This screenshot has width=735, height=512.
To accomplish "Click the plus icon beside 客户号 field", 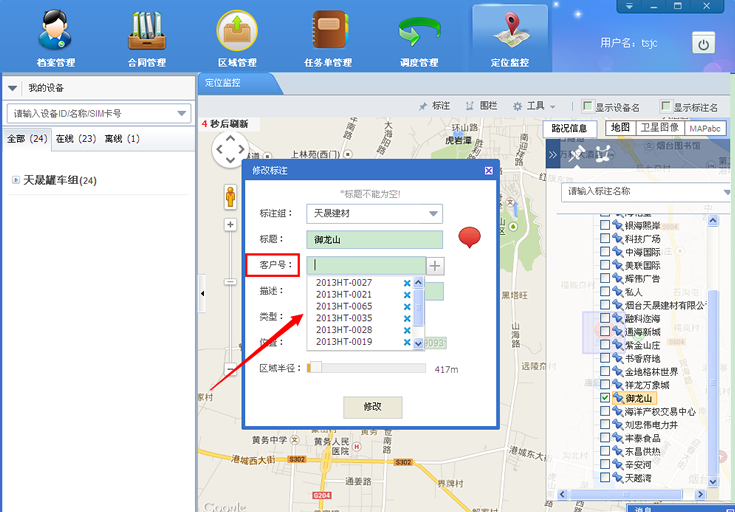I will tap(435, 265).
